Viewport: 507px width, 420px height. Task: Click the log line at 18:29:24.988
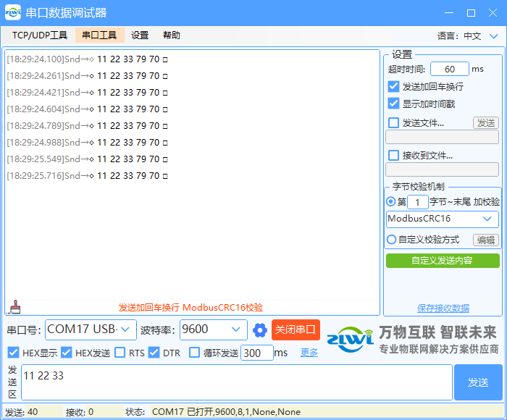click(x=88, y=142)
